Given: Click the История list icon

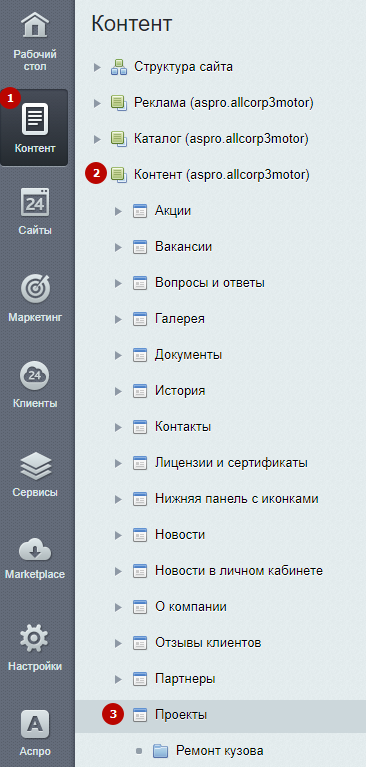Looking at the screenshot, I should 140,391.
